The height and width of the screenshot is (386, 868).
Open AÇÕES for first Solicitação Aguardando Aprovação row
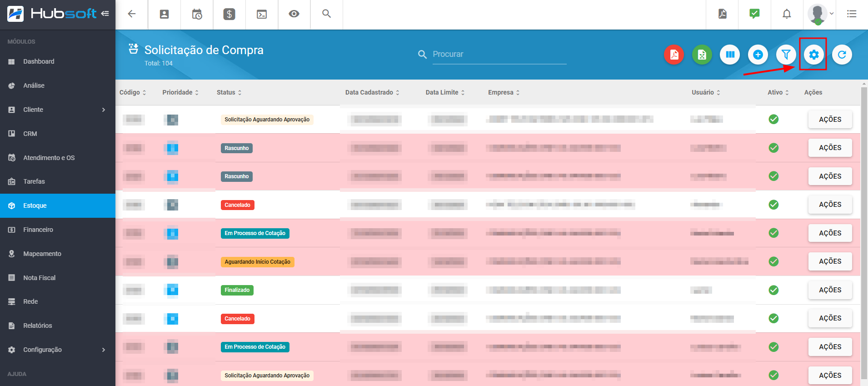point(830,120)
